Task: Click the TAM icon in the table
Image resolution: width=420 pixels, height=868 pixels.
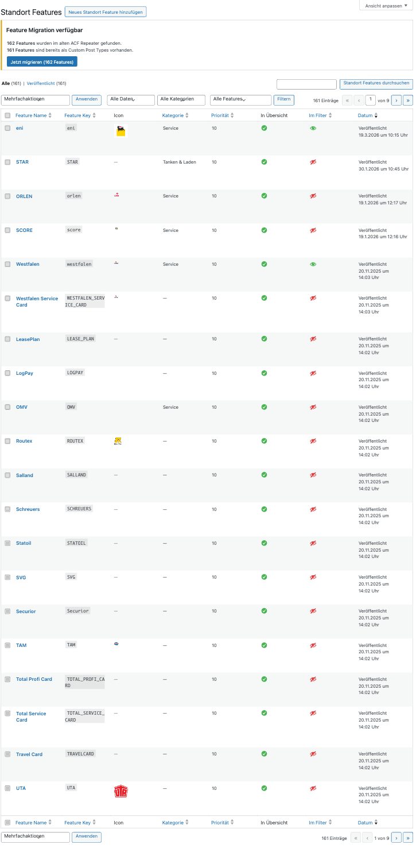Action: tap(116, 644)
